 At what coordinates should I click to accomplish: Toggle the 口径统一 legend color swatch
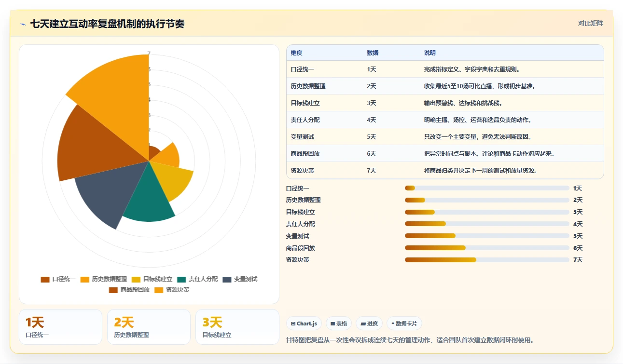tap(45, 279)
